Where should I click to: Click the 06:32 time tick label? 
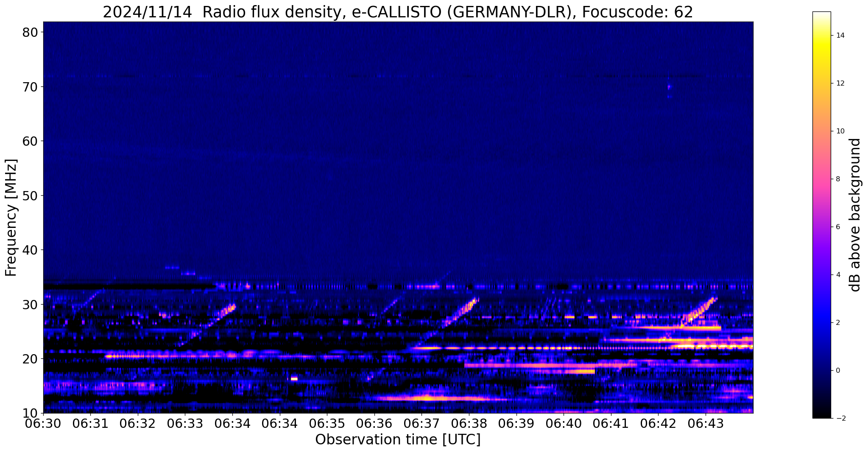138,423
